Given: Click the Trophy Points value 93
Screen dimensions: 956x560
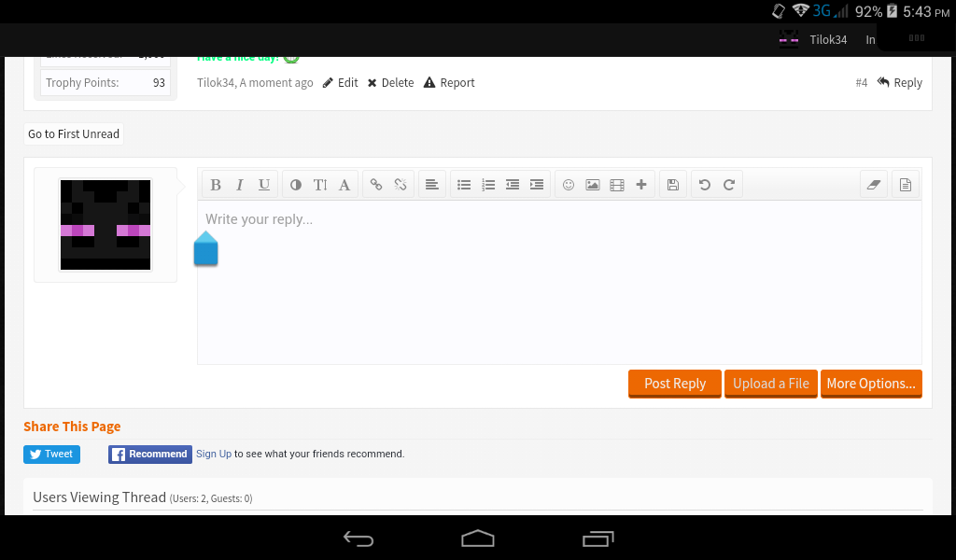Looking at the screenshot, I should click(159, 83).
